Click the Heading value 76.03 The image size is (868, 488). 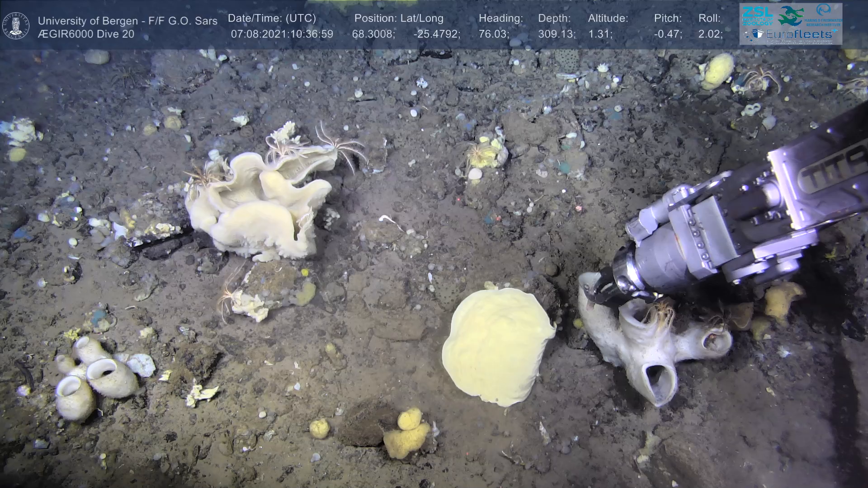pyautogui.click(x=494, y=34)
